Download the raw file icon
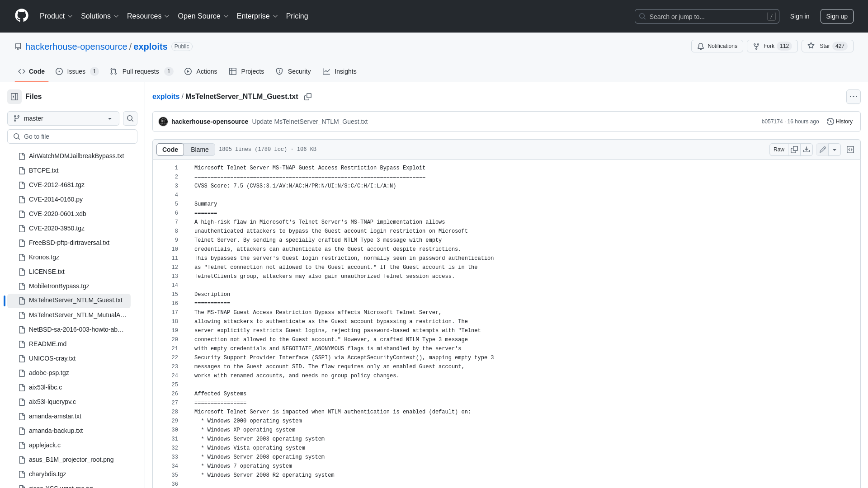Screen dimensions: 868x488 807,150
